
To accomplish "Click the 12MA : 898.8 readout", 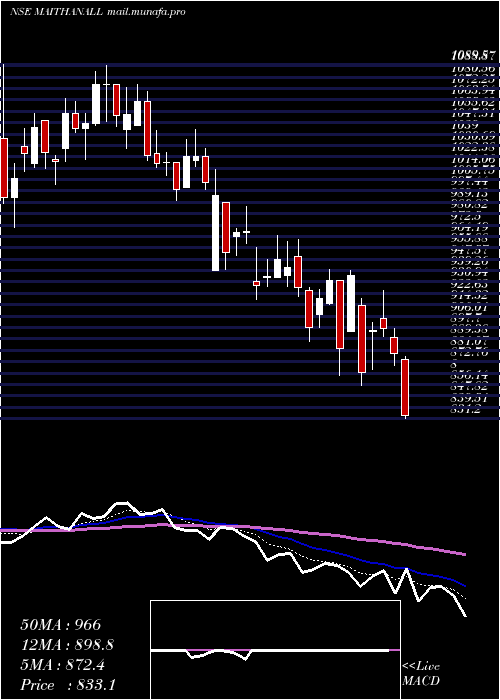I will click(x=67, y=645).
